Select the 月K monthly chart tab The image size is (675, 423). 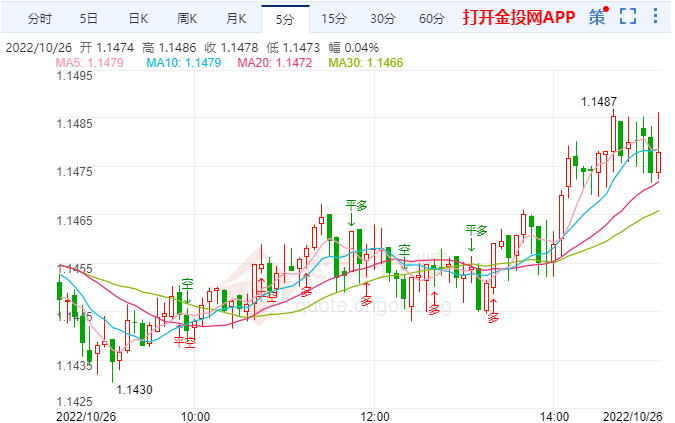point(236,19)
